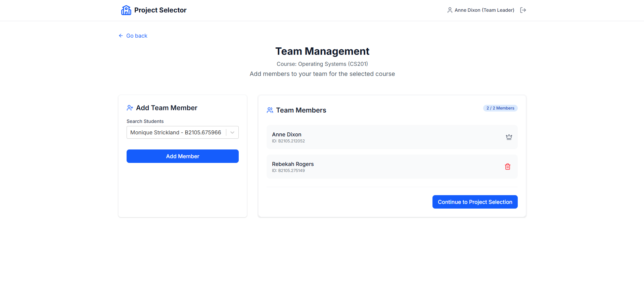Click the Project Selector title text

pyautogui.click(x=160, y=10)
